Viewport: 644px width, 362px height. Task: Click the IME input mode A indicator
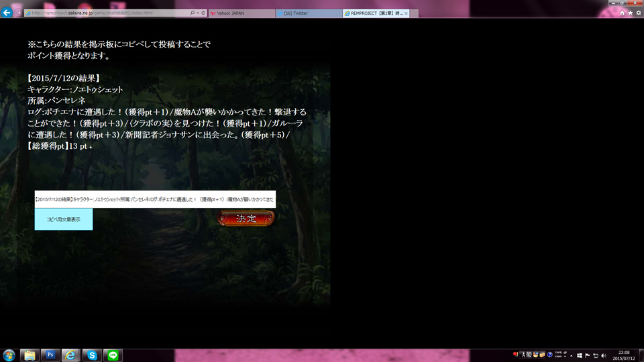pos(523,355)
